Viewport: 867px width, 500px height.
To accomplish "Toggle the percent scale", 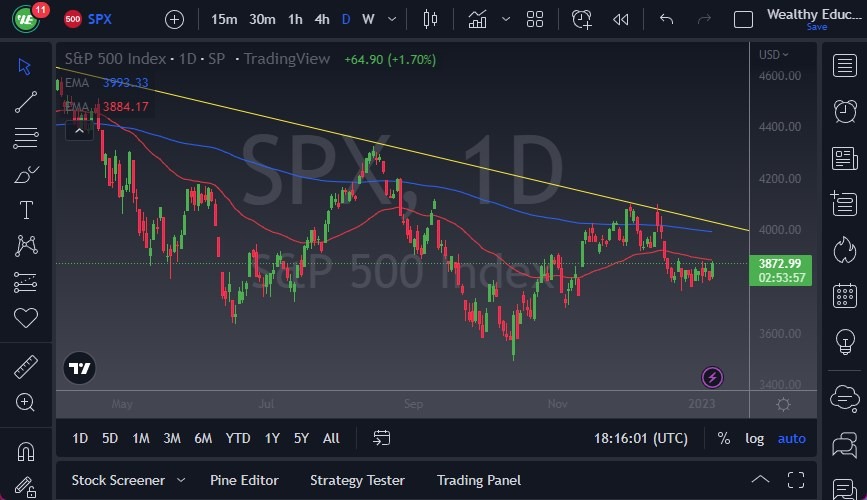I will click(723, 438).
